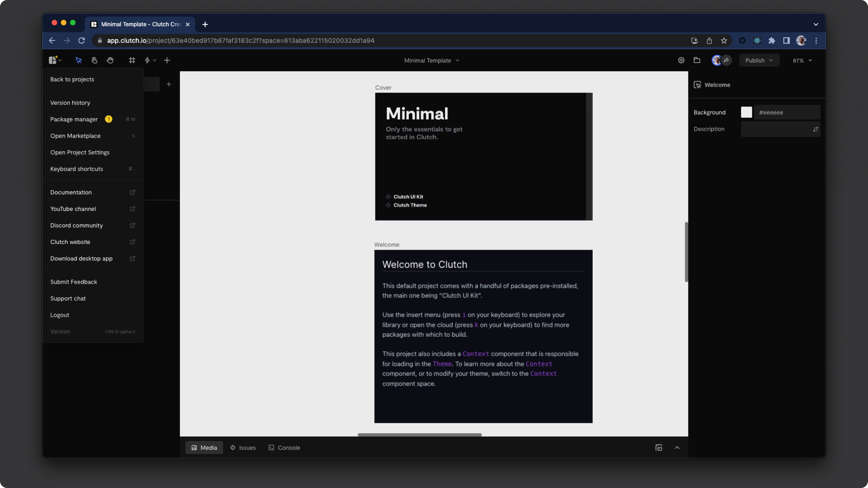Screen dimensions: 868x488
Task: Select Package manager menu entry
Action: [74, 119]
